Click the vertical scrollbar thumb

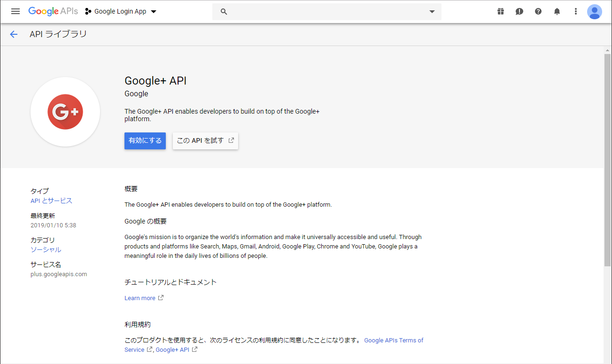pos(607,160)
